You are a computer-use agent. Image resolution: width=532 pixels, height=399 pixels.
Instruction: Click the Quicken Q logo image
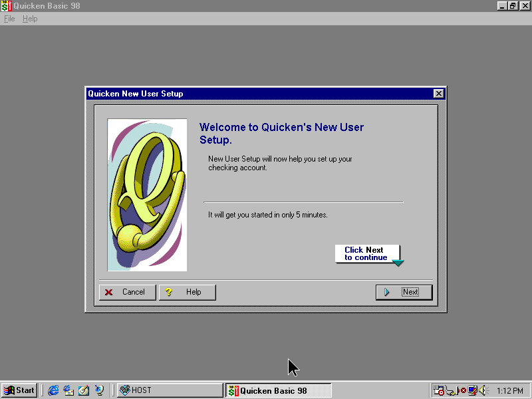(x=147, y=195)
